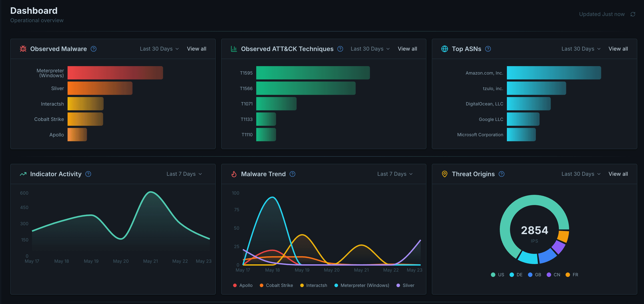
Task: Click the tzulo, inc. ASN bar
Action: pos(536,88)
